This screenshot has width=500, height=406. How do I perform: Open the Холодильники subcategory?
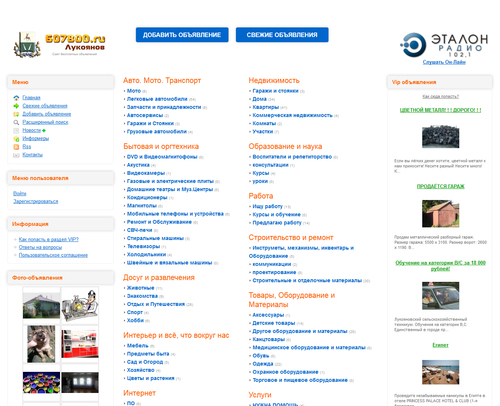146,255
